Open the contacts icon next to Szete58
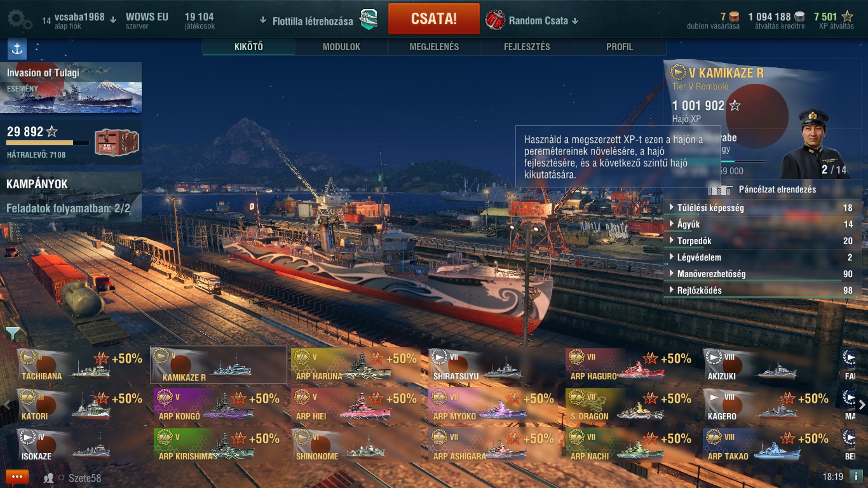This screenshot has width=868, height=488. click(49, 478)
